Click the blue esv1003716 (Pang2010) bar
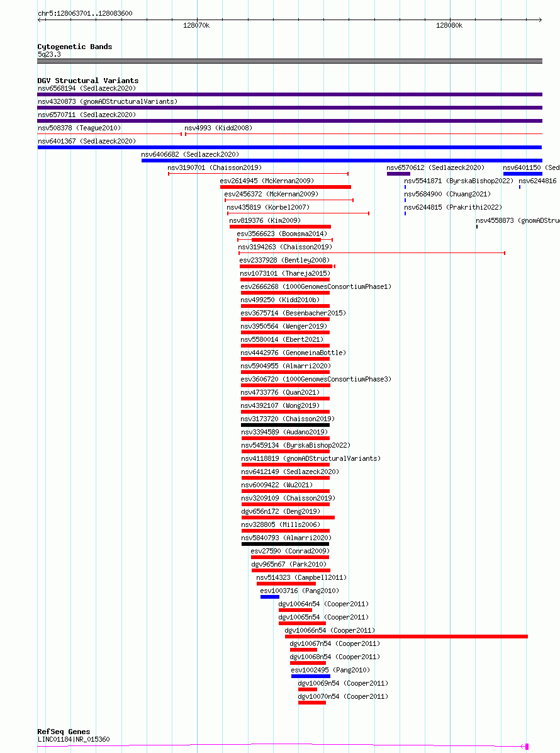Image resolution: width=560 pixels, height=753 pixels. 270,597
